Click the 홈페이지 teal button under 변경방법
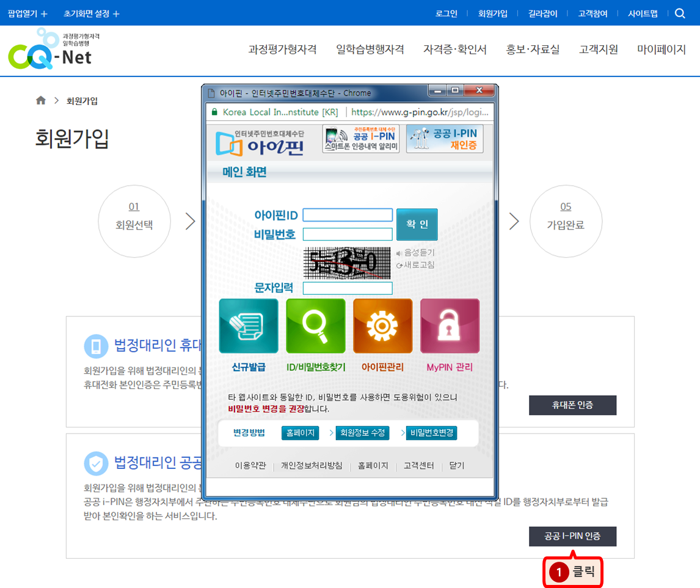The height and width of the screenshot is (588, 700). (x=300, y=433)
